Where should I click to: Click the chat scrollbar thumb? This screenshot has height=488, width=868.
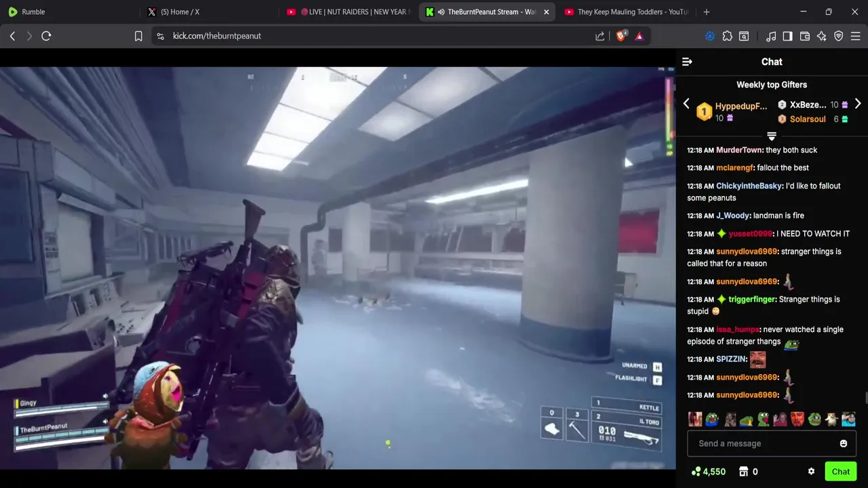[x=865, y=397]
